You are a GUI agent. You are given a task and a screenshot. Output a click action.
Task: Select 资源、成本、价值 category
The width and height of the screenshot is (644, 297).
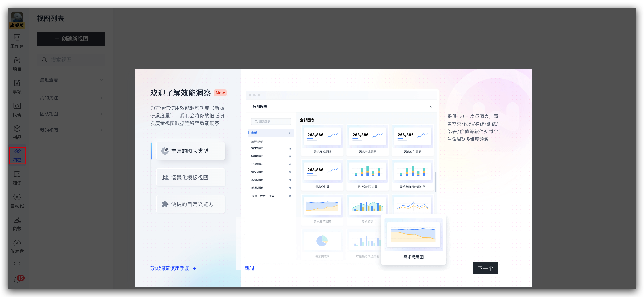pos(271,196)
